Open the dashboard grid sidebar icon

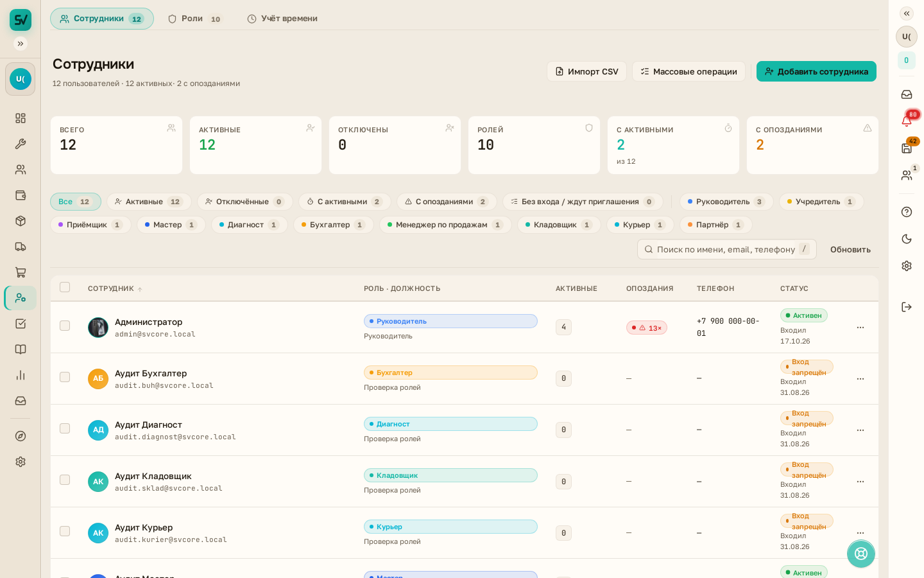tap(21, 118)
